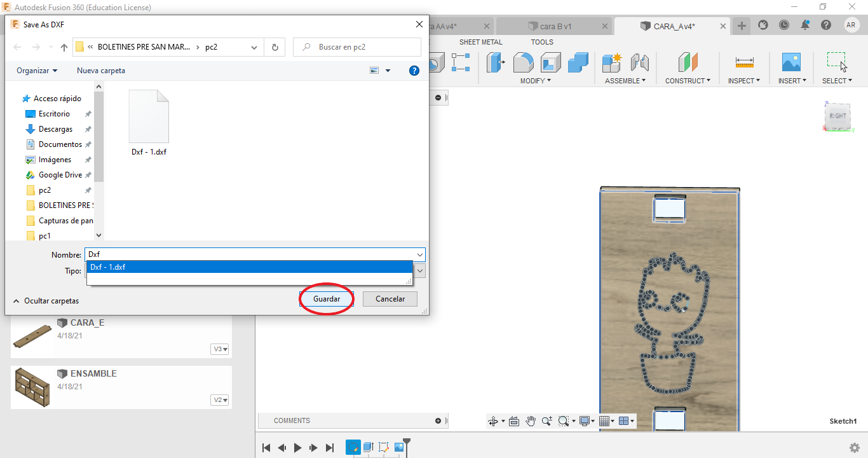Image resolution: width=868 pixels, height=458 pixels.
Task: Change the file view layout icon
Action: (374, 71)
